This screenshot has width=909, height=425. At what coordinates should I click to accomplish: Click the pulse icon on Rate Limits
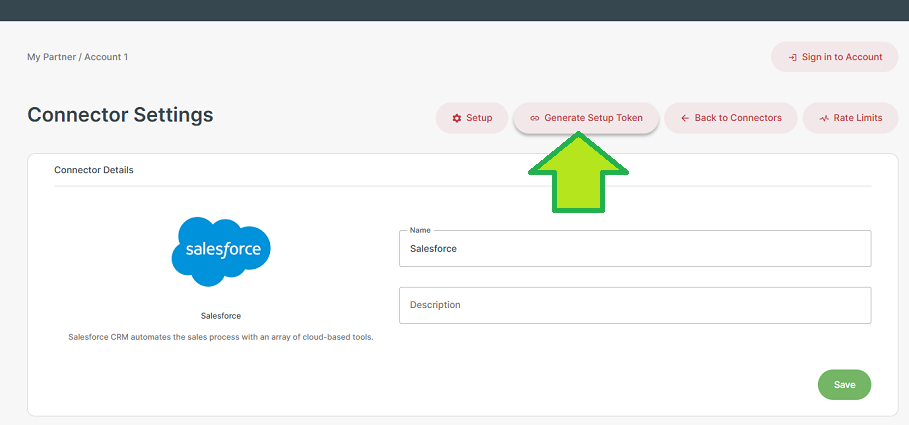point(824,118)
